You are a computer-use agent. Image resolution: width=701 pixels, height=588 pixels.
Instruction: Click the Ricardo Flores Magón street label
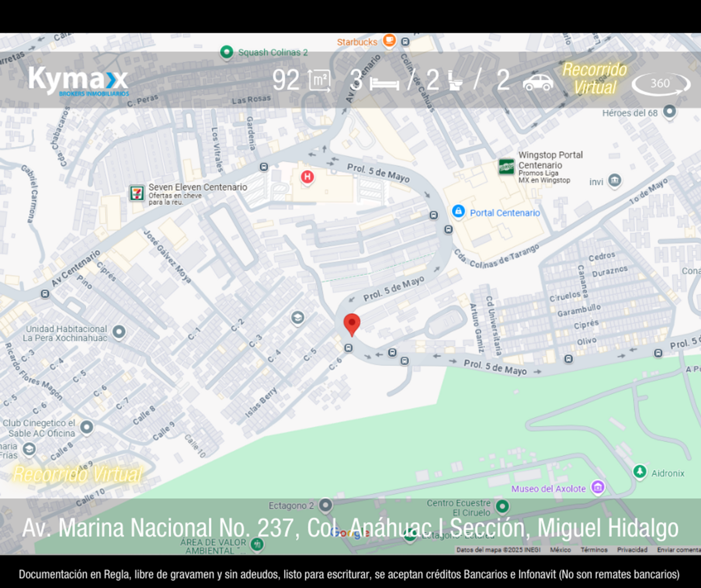(33, 372)
